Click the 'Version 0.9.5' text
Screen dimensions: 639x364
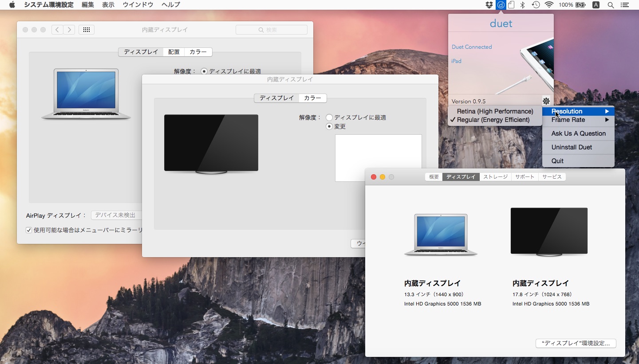(469, 102)
